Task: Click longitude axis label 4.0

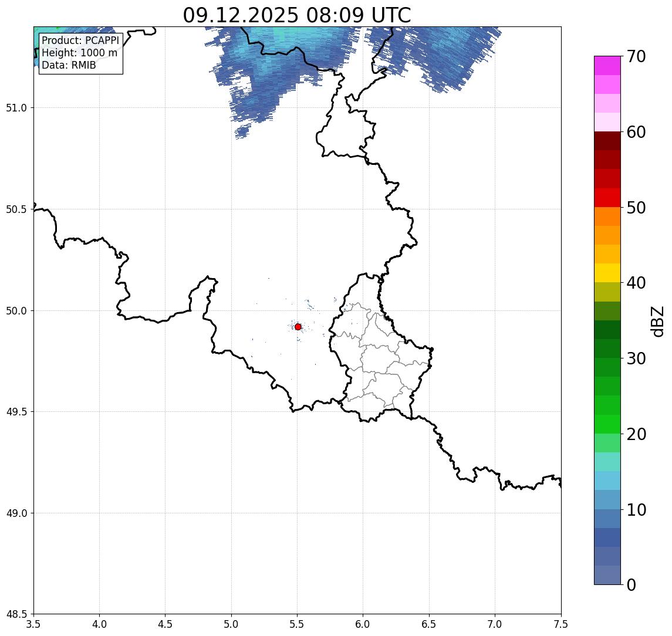Action: [x=99, y=624]
